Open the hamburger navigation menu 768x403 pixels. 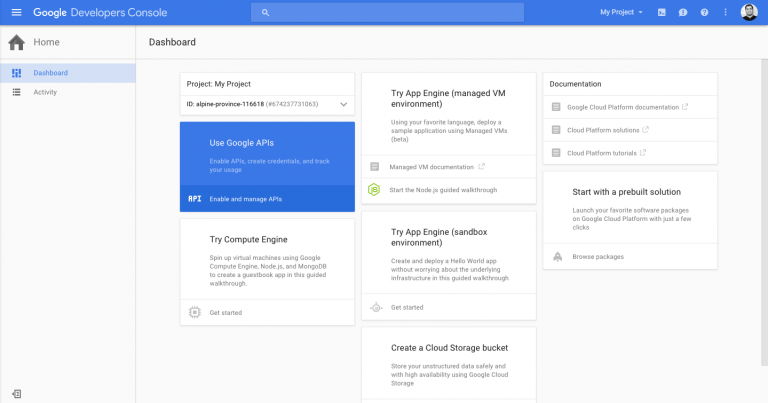coord(16,12)
